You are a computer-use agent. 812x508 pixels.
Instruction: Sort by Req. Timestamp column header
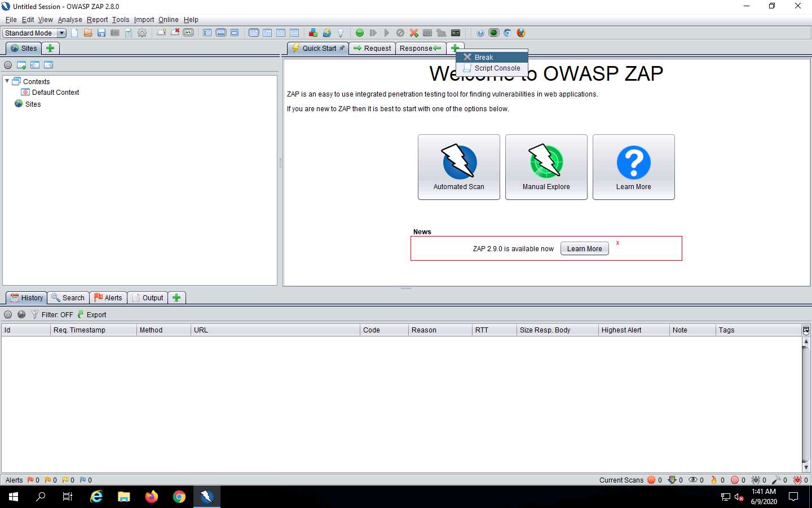click(94, 330)
